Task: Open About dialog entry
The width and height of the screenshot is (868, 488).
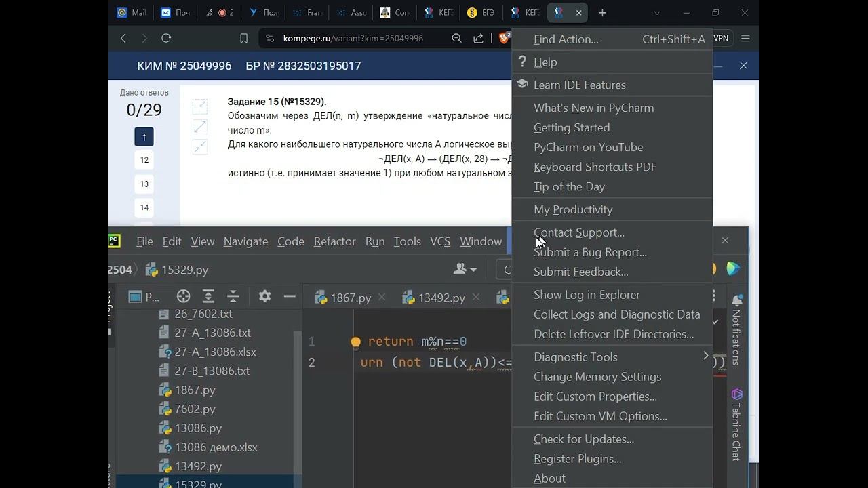Action: click(612, 478)
